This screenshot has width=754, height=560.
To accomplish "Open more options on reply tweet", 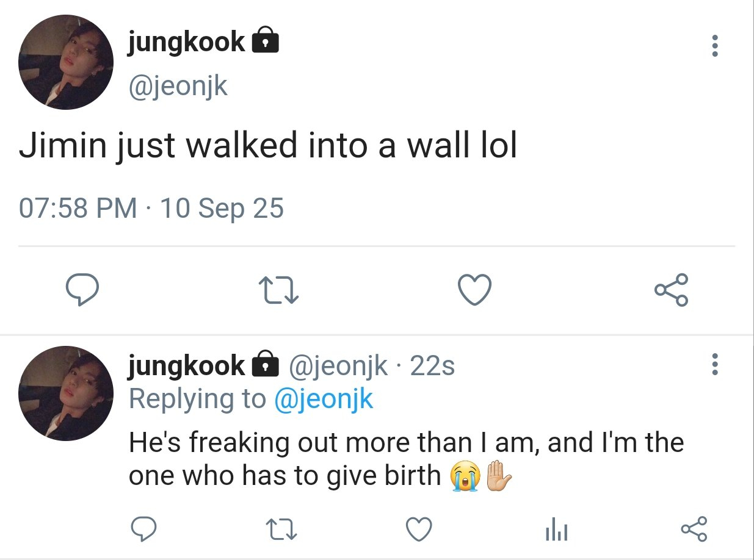I will pos(715,365).
